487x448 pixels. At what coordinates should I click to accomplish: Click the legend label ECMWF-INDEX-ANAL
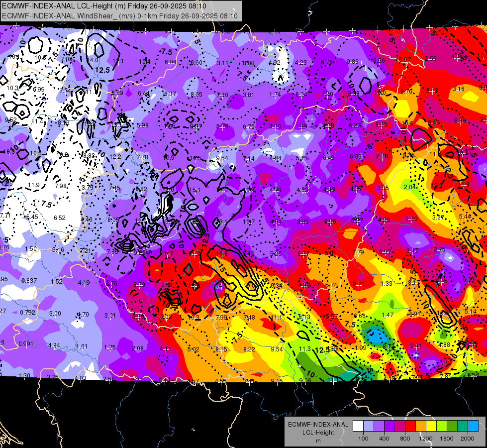pos(318,425)
